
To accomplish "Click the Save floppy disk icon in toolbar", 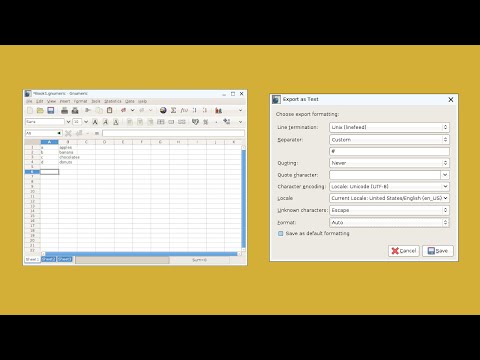I will tap(50, 110).
